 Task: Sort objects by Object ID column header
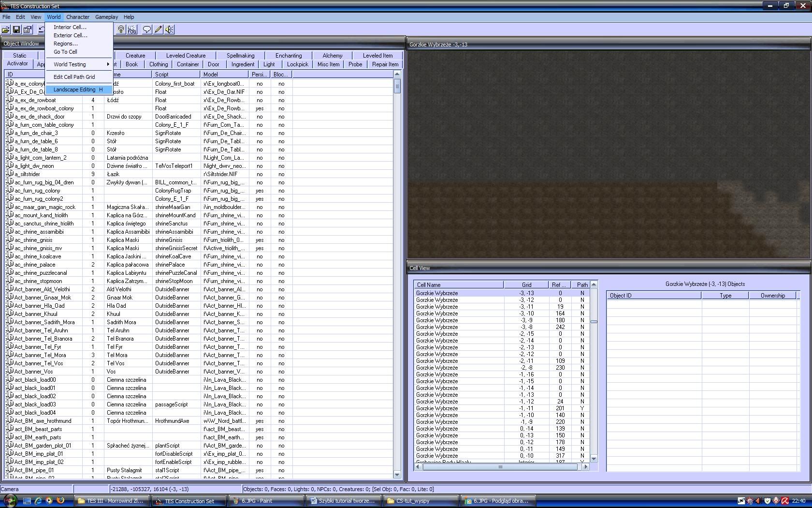pos(654,296)
